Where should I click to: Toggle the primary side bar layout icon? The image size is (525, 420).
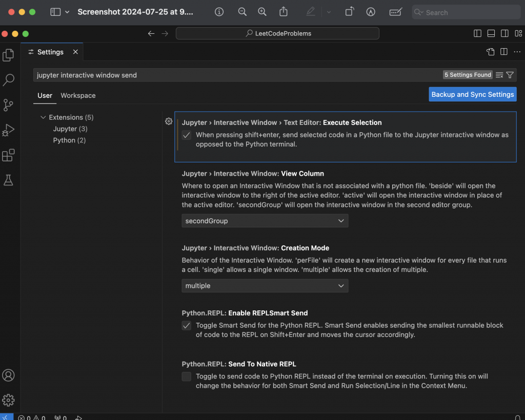point(478,33)
